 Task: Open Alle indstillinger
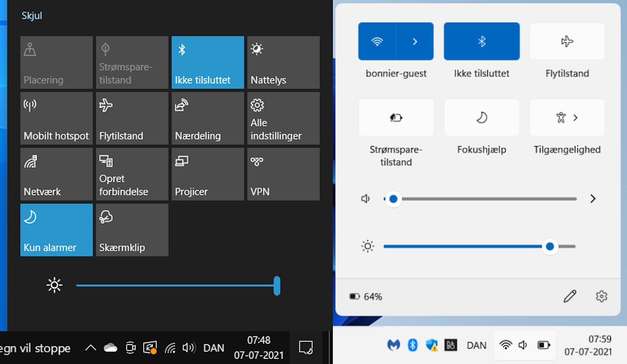[x=283, y=118]
